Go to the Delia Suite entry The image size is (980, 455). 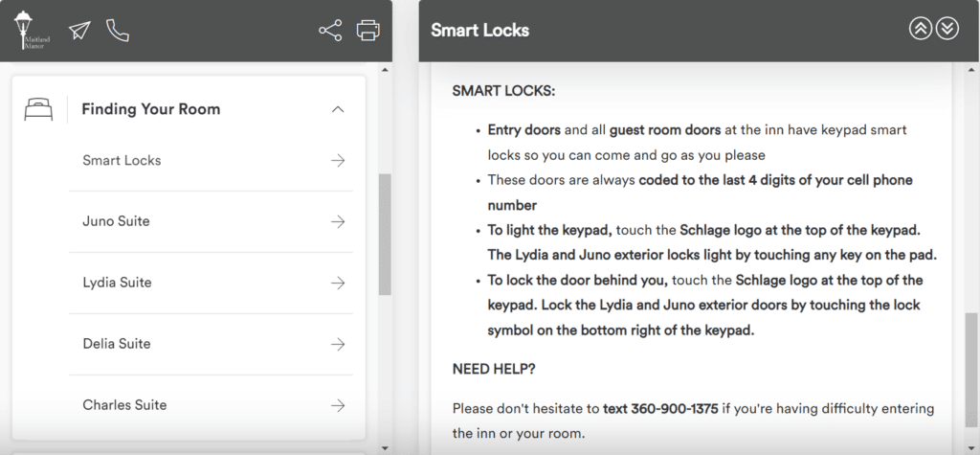211,344
